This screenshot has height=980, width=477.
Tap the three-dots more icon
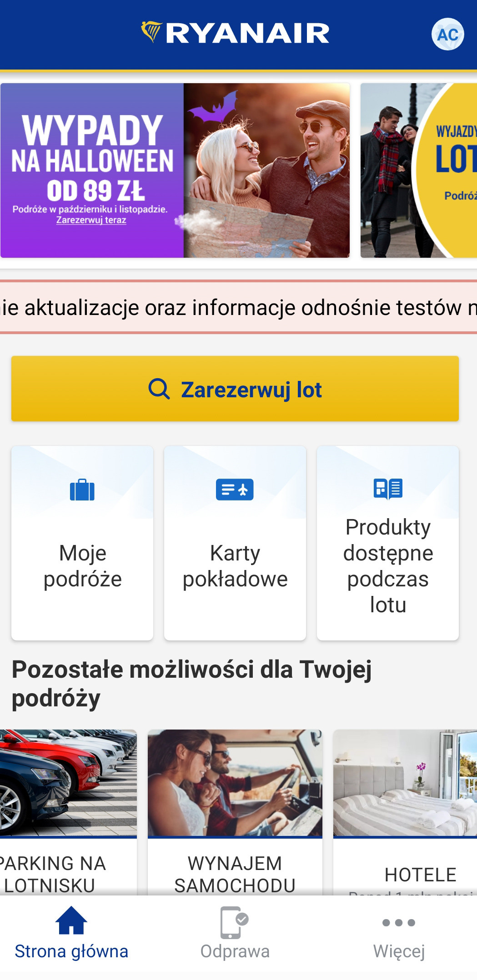(399, 923)
